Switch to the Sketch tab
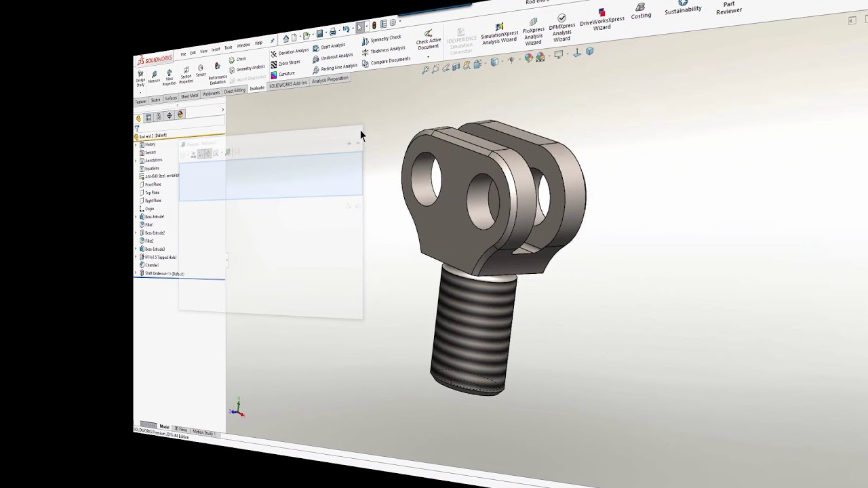The width and height of the screenshot is (868, 488). [155, 100]
